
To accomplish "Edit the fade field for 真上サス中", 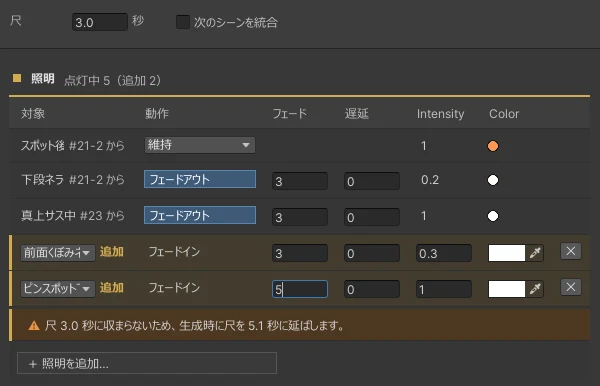I will coord(300,217).
